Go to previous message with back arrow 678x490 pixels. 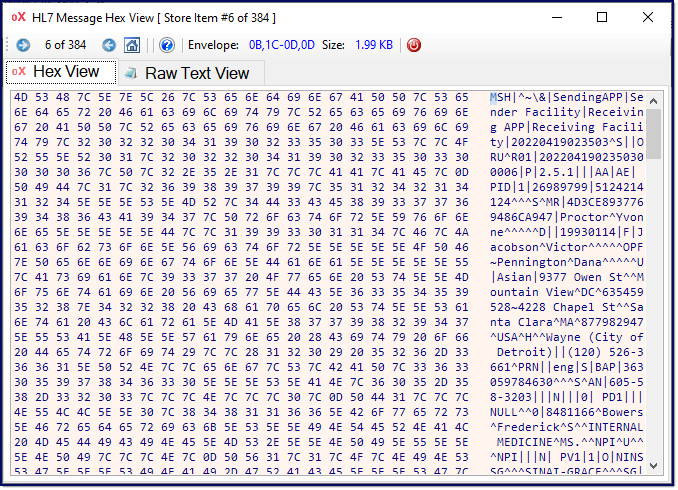click(109, 45)
